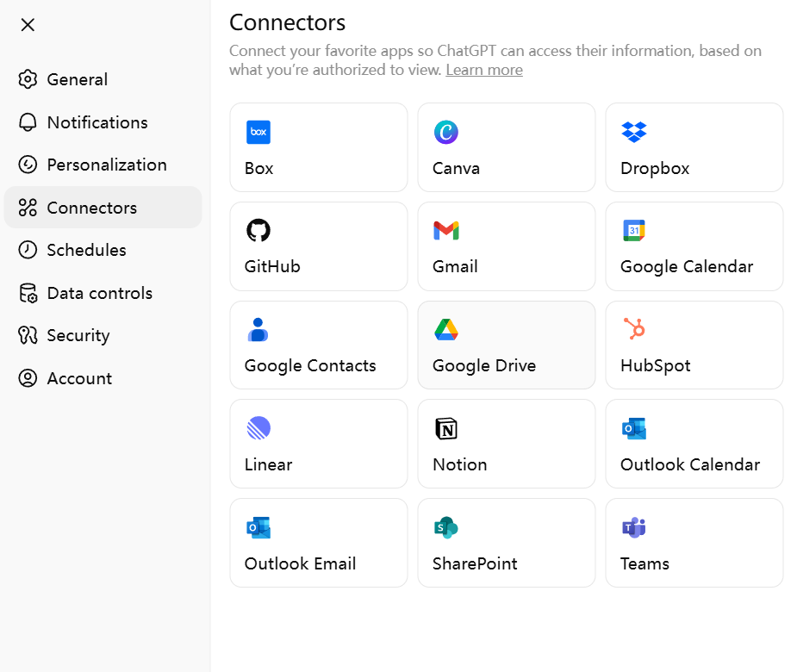This screenshot has height=672, width=797.
Task: Click the Canva logo icon
Action: click(445, 132)
